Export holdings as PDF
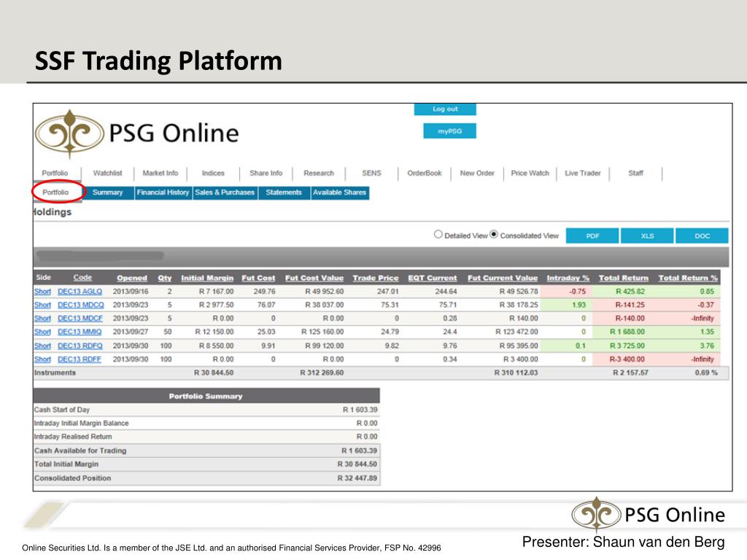 (x=592, y=236)
